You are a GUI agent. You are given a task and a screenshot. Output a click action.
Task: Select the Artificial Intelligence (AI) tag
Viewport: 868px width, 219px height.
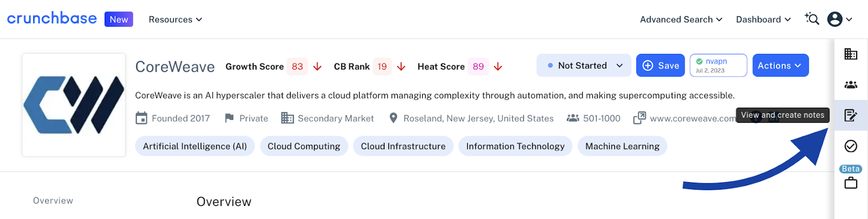pyautogui.click(x=195, y=146)
